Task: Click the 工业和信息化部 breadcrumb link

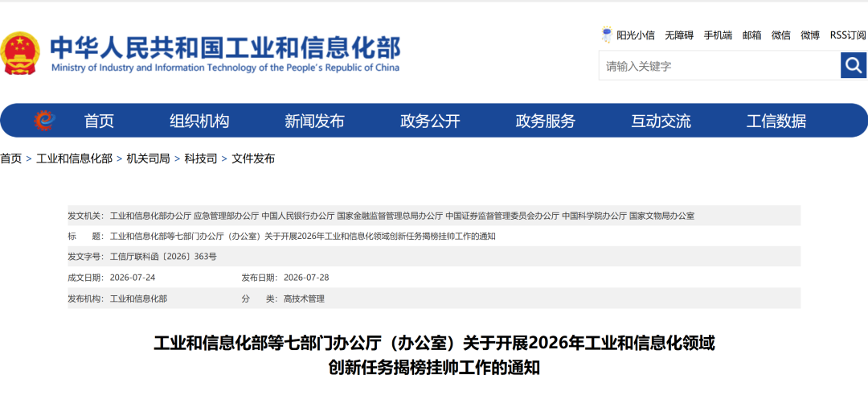Action: point(74,159)
